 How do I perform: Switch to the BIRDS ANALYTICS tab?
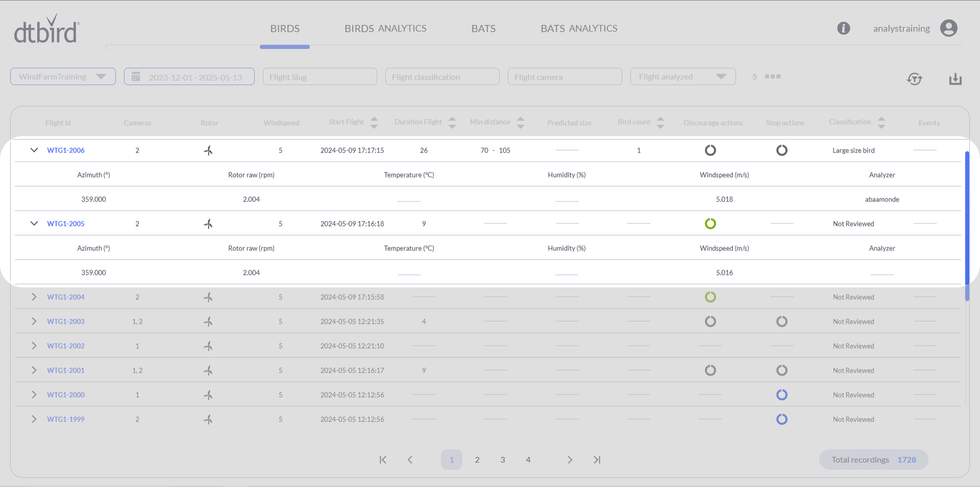385,29
